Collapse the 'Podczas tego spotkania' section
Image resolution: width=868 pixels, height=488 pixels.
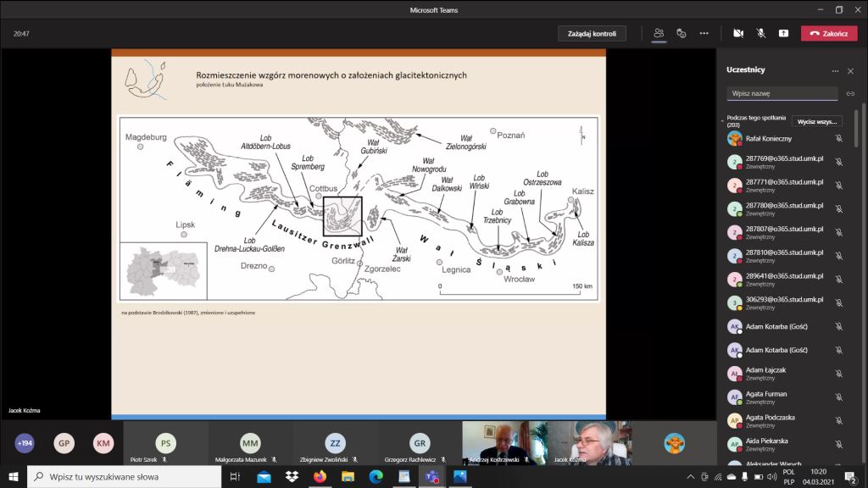coord(723,121)
